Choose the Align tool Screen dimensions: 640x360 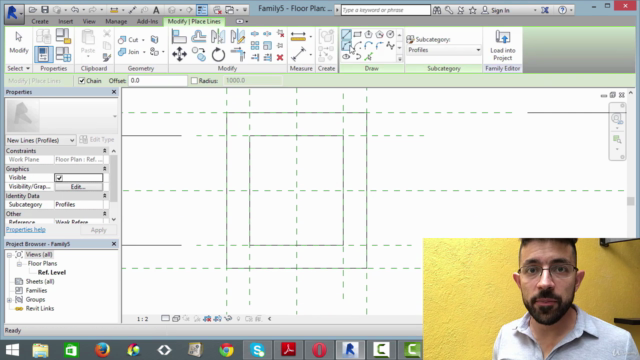click(x=179, y=37)
